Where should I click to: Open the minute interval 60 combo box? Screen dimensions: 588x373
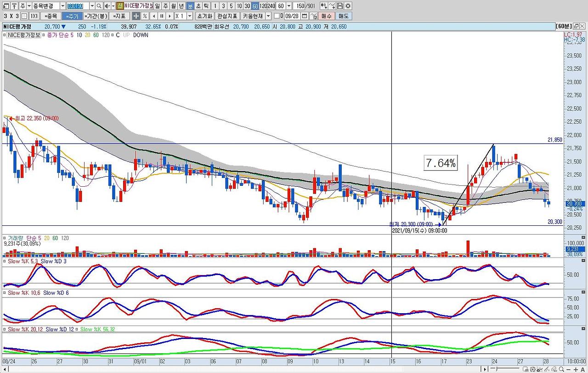[284, 6]
